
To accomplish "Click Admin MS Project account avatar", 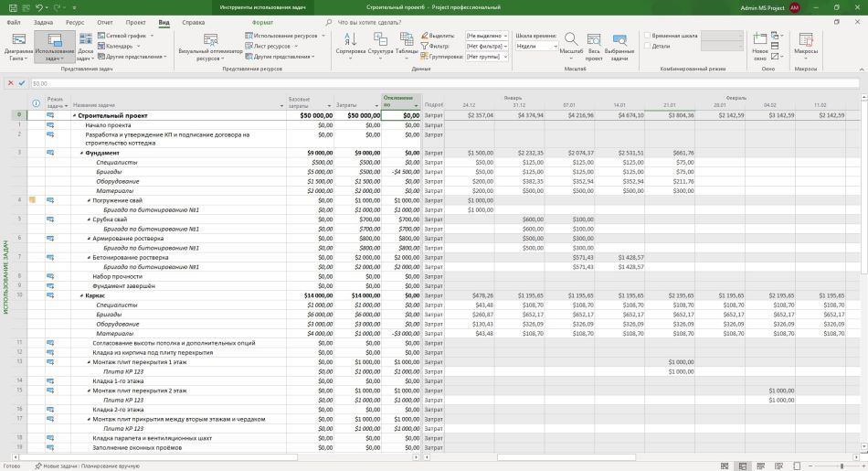I will pos(795,7).
